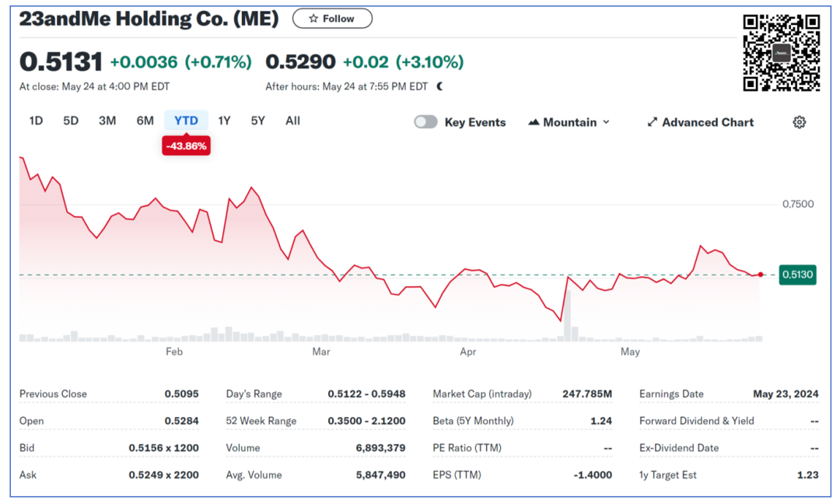Click the Advanced Chart expand arrows icon
The image size is (840, 504).
(x=653, y=122)
